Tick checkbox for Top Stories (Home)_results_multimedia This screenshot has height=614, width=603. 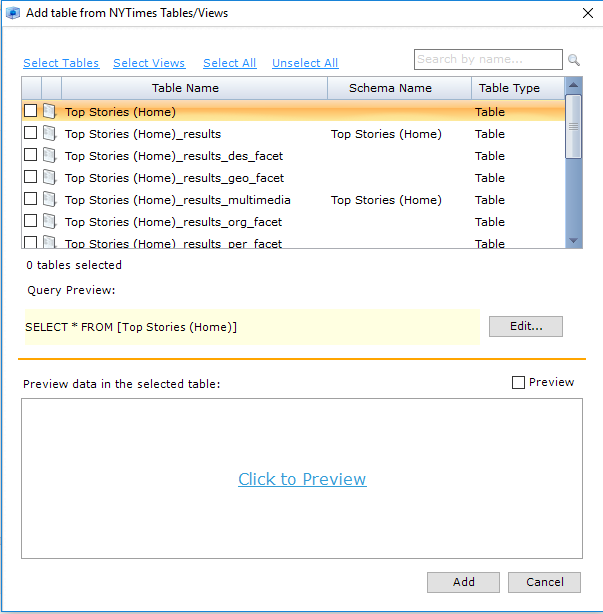click(x=30, y=199)
